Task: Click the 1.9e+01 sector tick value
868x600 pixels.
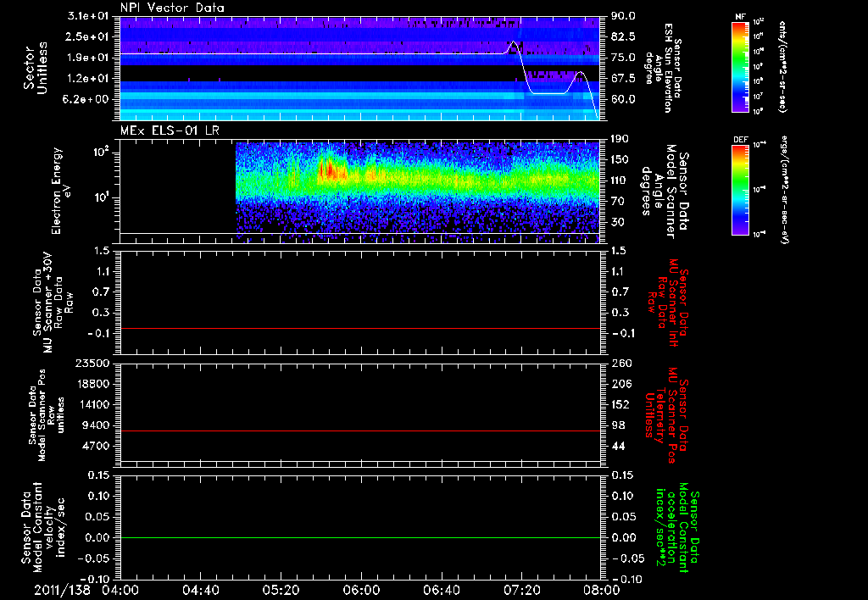Action: (x=87, y=58)
